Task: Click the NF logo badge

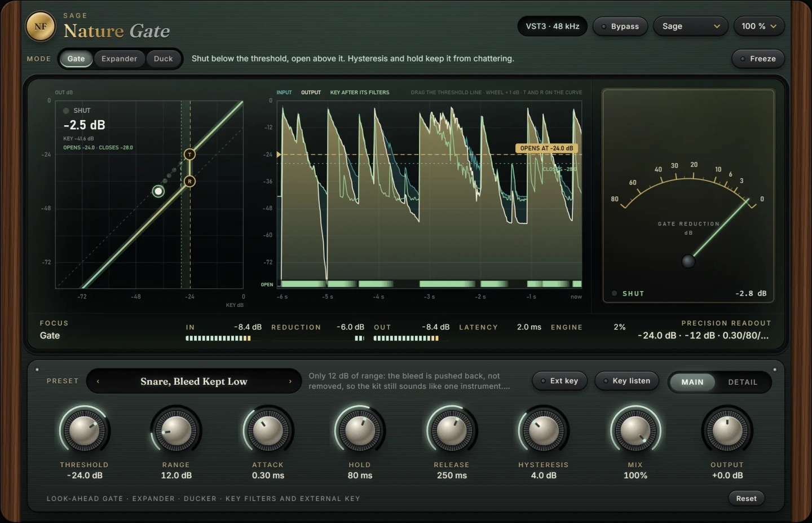Action: [x=41, y=27]
